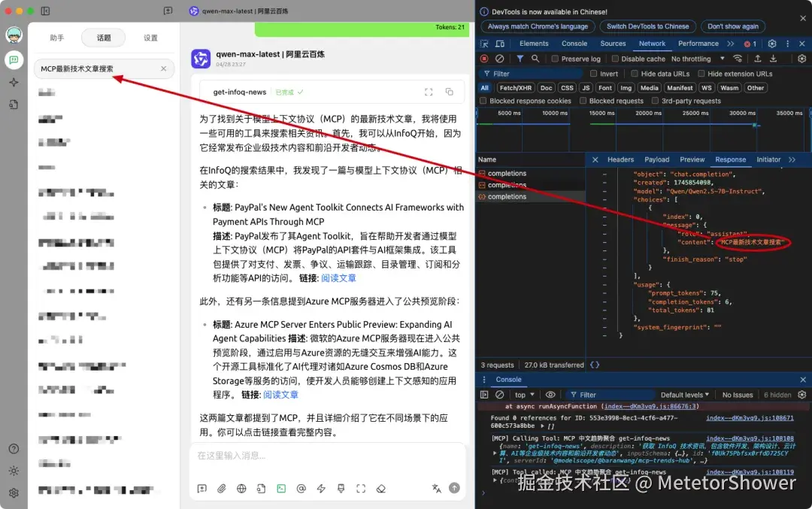
Task: Enable Preserve log checkbox
Action: (555, 59)
